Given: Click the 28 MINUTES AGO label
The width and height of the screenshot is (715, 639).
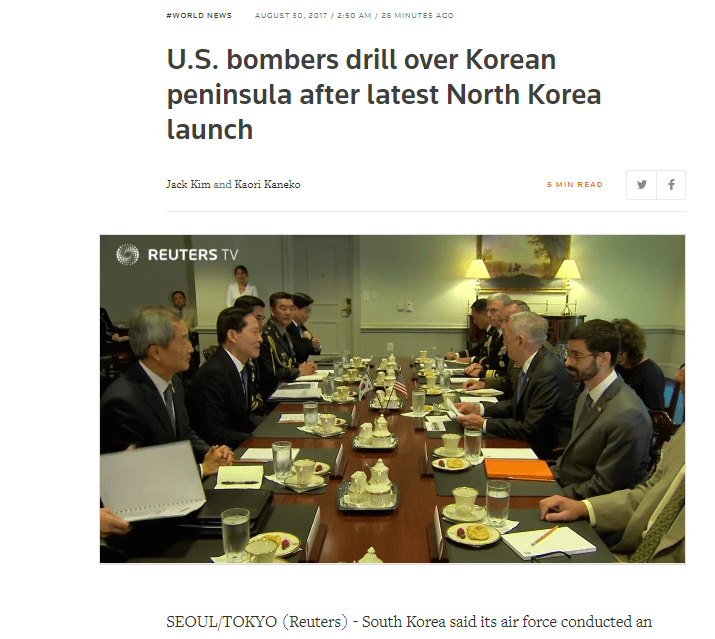Looking at the screenshot, I should point(417,16).
